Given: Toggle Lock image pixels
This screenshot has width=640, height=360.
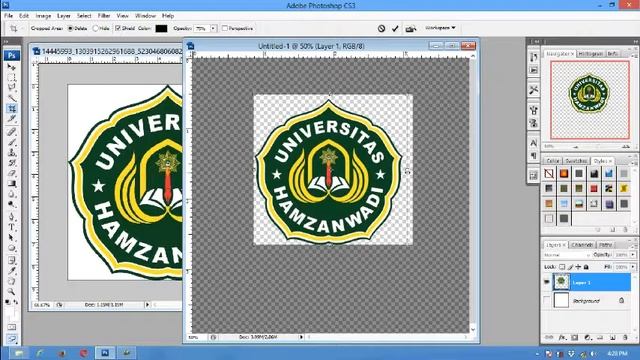Looking at the screenshot, I should (x=570, y=267).
